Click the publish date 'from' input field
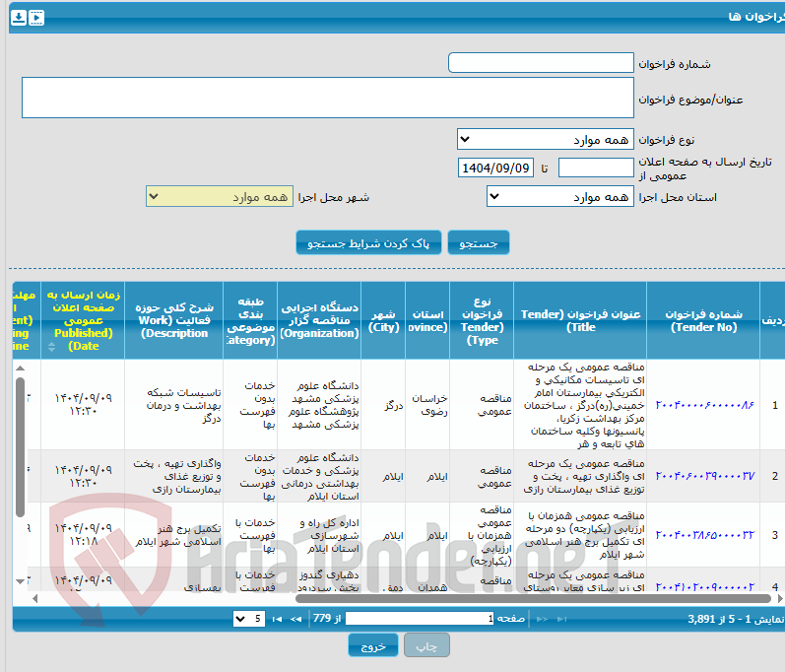The height and width of the screenshot is (672, 785). 596,168
